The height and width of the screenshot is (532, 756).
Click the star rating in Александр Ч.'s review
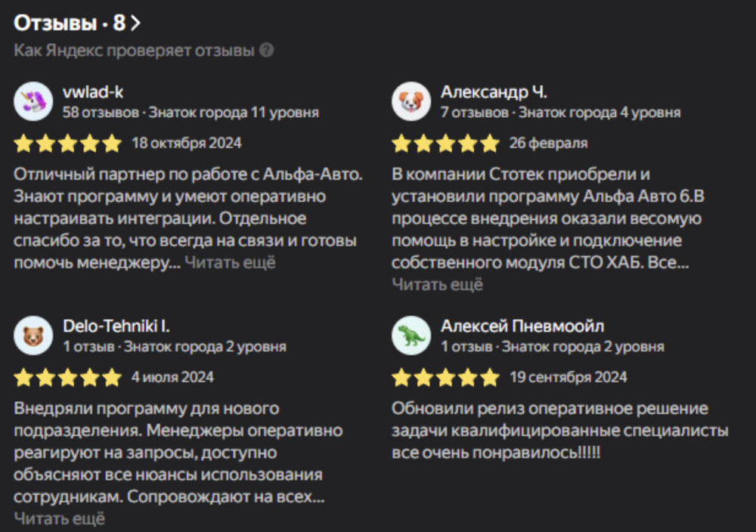coord(445,143)
